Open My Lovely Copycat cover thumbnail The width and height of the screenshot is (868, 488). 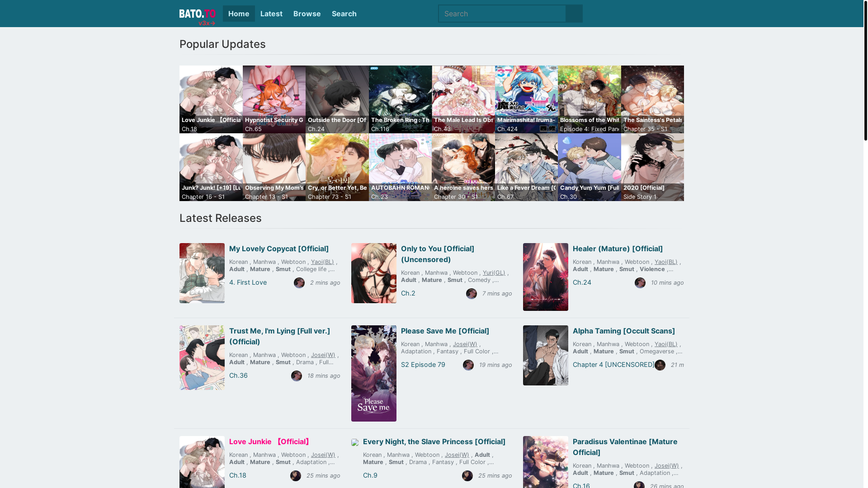202,273
